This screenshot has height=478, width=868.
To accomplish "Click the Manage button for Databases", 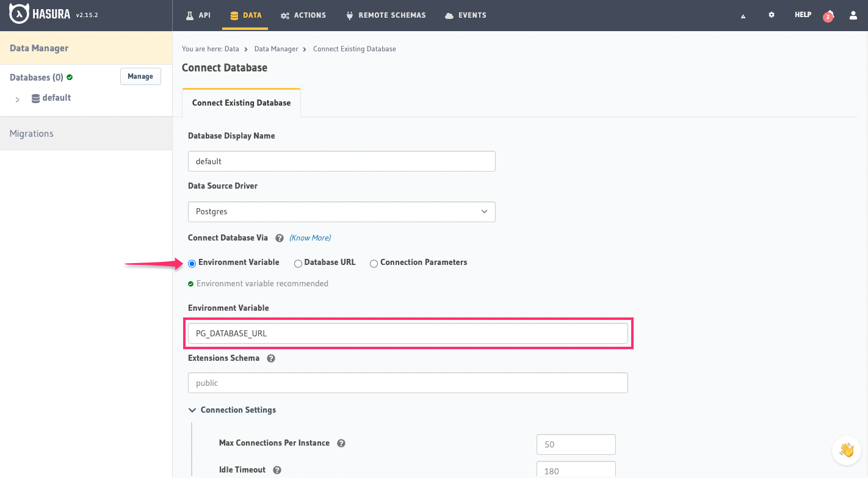I will 140,76.
